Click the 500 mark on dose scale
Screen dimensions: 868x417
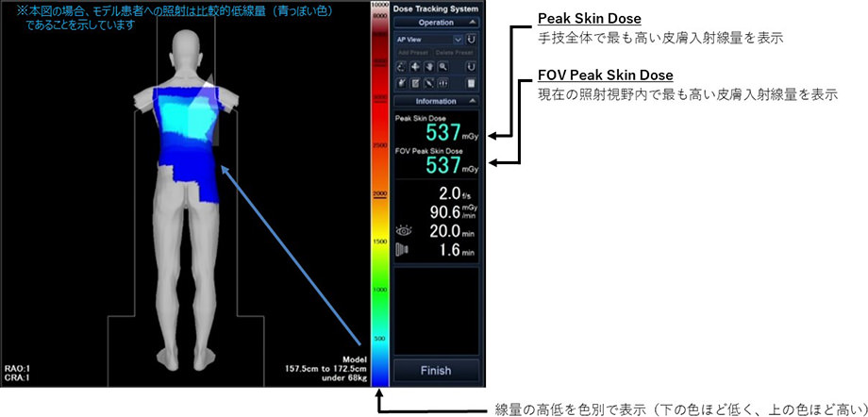coord(379,338)
